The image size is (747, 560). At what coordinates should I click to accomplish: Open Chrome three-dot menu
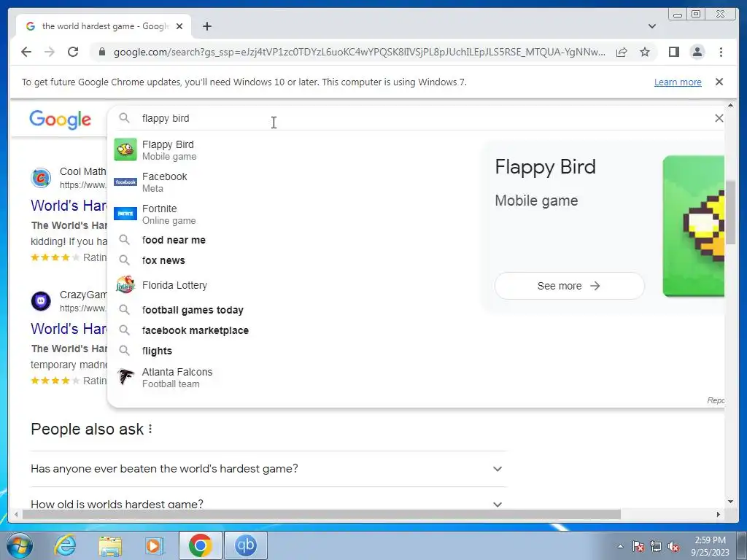click(x=721, y=52)
